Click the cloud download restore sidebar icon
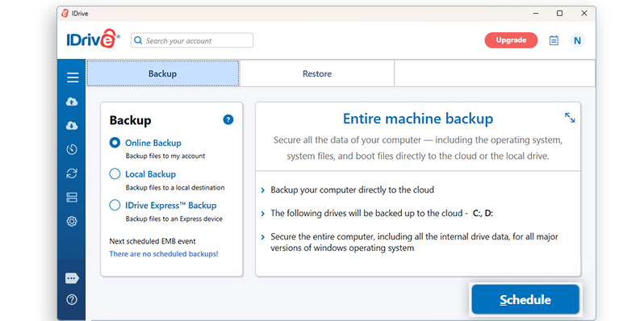 [72, 125]
